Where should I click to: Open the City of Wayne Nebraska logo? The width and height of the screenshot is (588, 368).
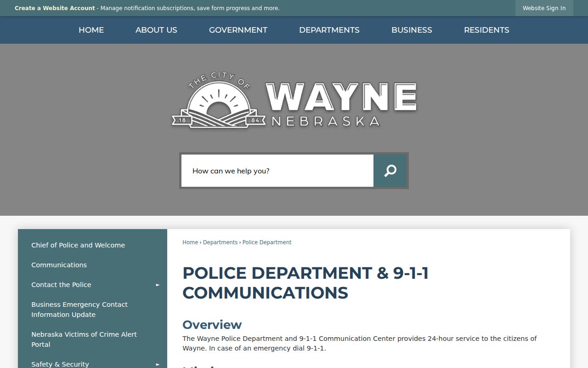click(x=294, y=100)
